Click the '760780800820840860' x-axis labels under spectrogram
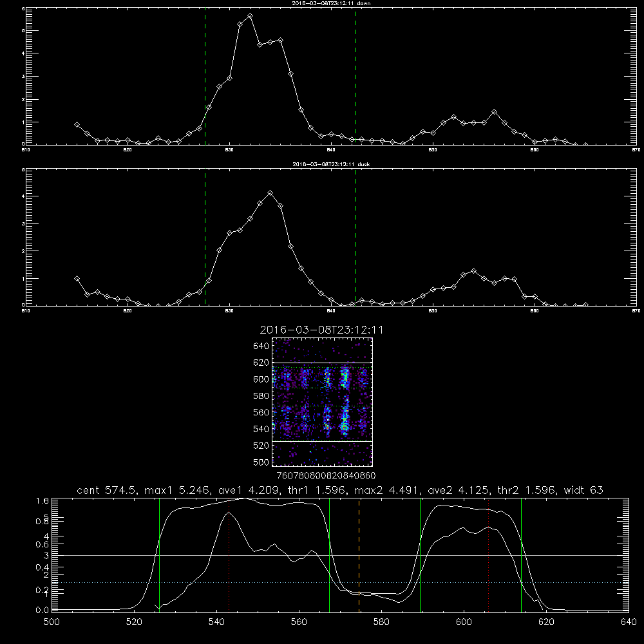This screenshot has width=644, height=644. tap(326, 475)
